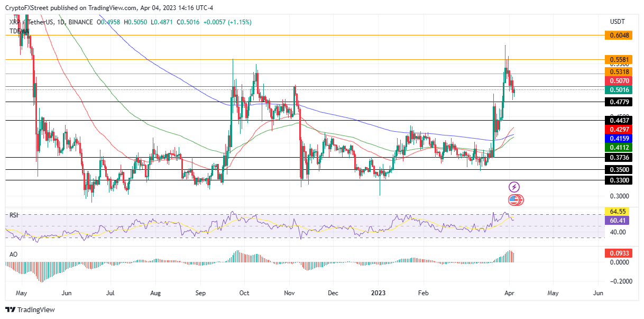Image resolution: width=644 pixels, height=319 pixels.
Task: Open the XRP TetherUS symbol title
Action: (x=33, y=22)
